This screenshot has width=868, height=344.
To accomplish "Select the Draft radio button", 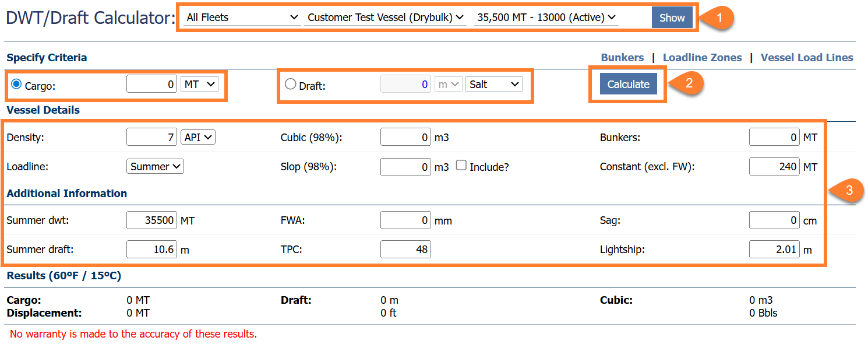I will click(x=291, y=85).
